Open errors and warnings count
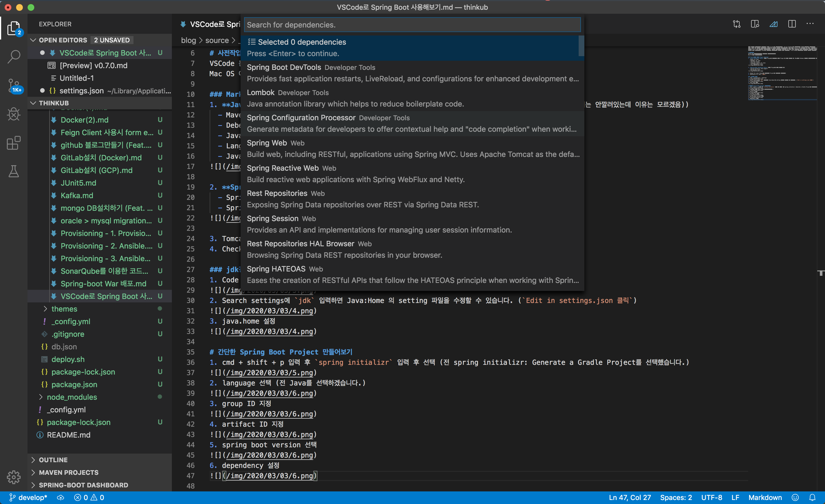 click(x=89, y=498)
